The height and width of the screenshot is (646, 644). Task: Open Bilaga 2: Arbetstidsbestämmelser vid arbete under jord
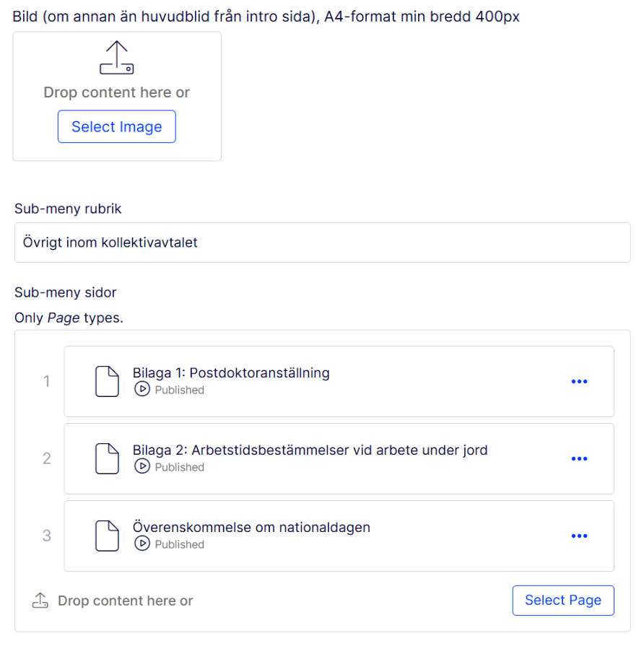(310, 450)
